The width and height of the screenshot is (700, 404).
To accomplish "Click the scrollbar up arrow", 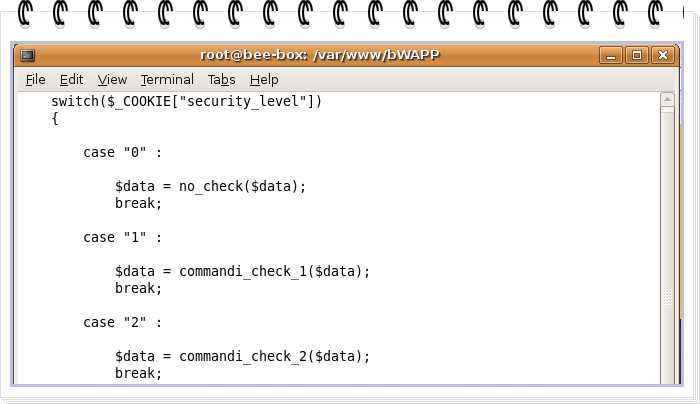I will click(667, 100).
